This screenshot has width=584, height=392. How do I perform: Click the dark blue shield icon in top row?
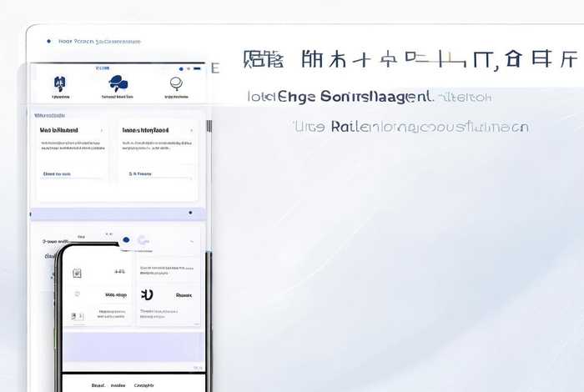[x=59, y=83]
